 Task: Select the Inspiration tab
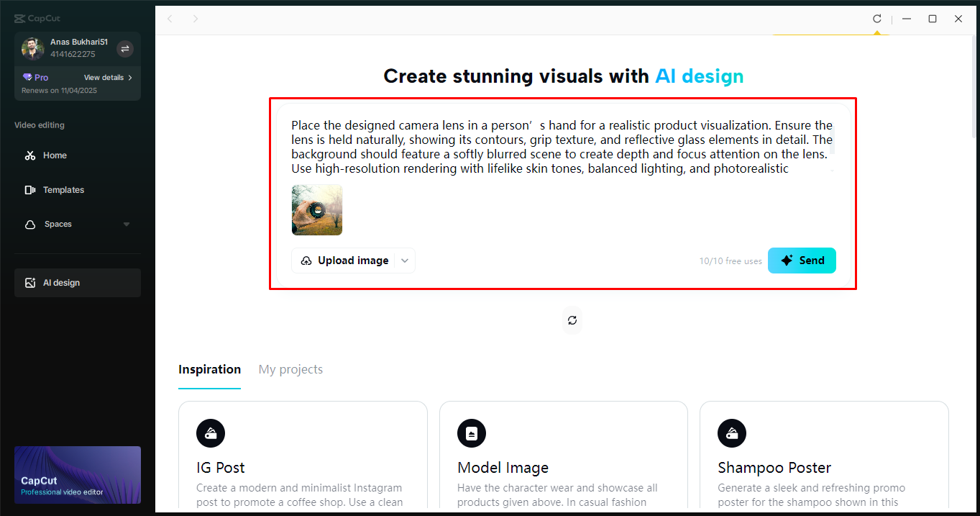click(x=209, y=369)
